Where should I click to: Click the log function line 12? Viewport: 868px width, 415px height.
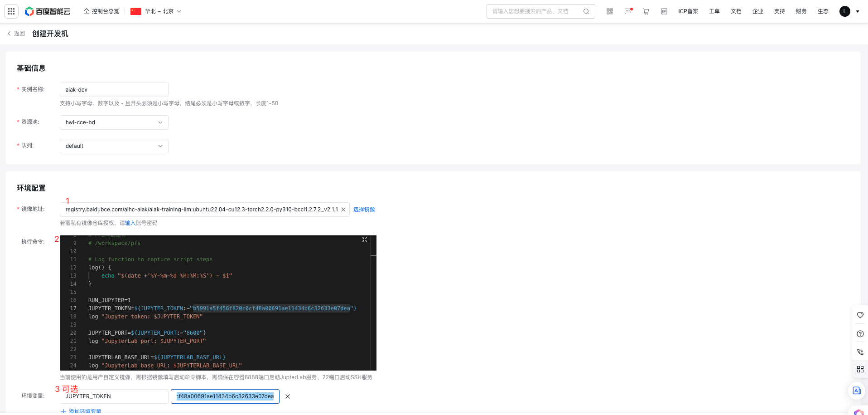coord(100,268)
